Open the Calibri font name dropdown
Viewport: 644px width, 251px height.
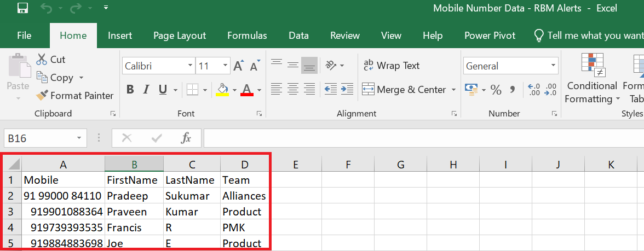tap(190, 66)
